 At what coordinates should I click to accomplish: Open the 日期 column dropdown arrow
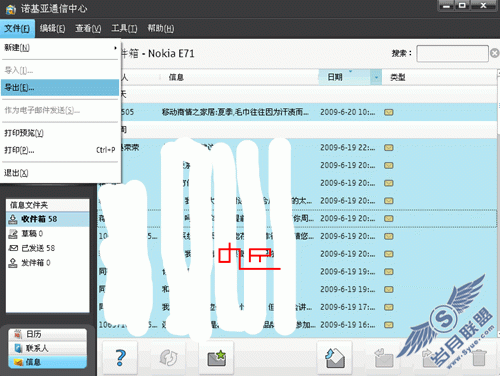click(376, 77)
